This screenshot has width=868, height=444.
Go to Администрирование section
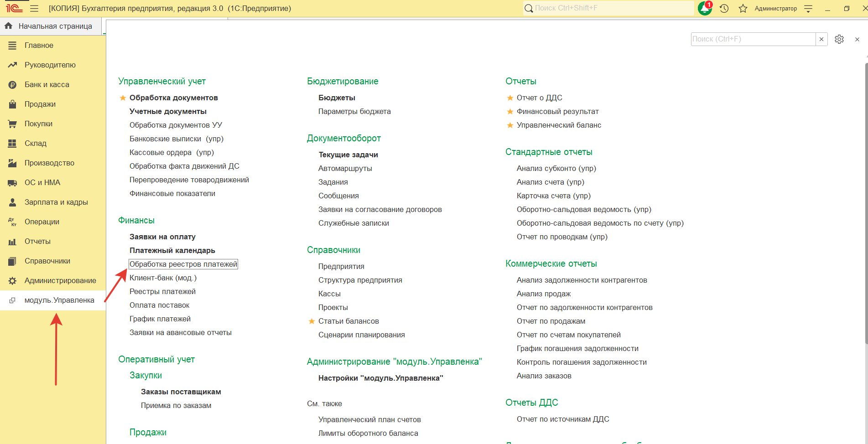[x=60, y=281]
